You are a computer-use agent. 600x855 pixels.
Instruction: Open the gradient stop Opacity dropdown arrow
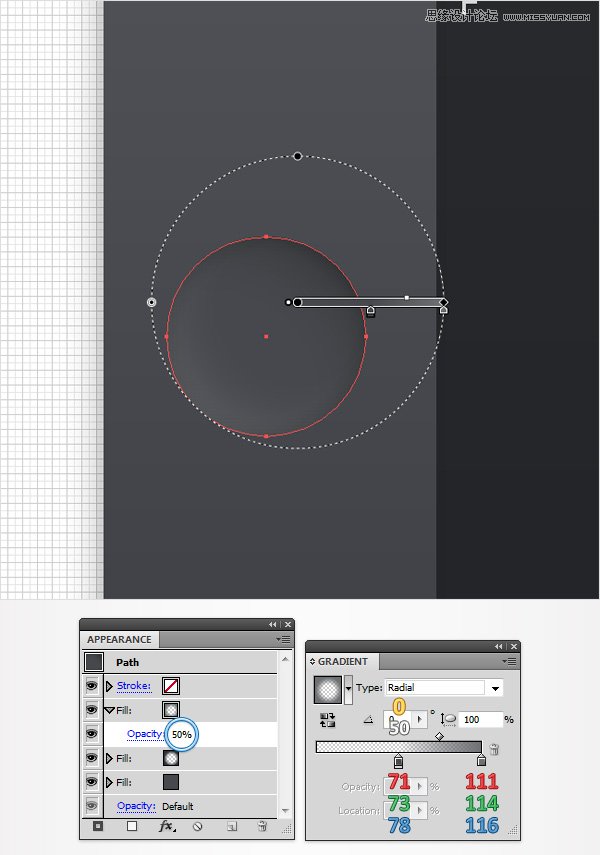(x=419, y=786)
